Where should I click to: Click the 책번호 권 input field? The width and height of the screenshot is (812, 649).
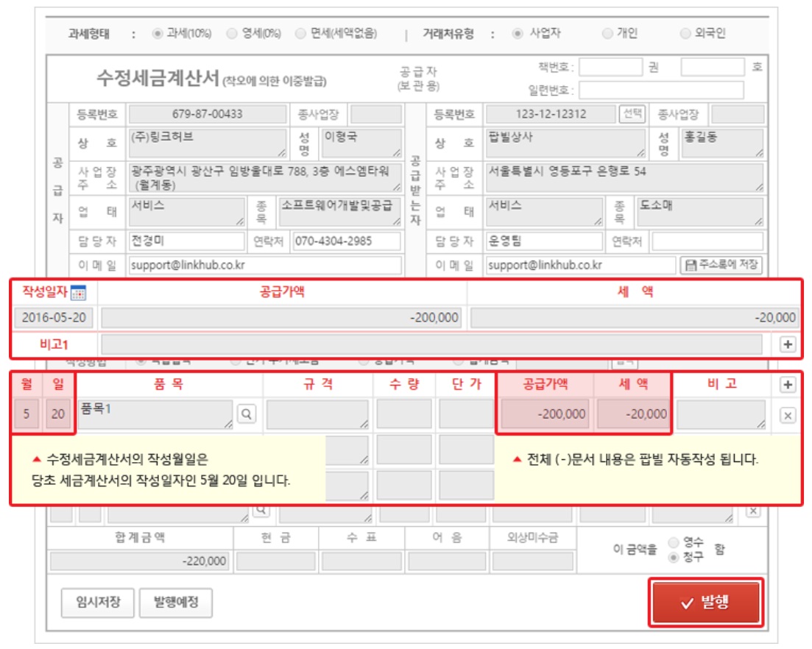coord(610,67)
